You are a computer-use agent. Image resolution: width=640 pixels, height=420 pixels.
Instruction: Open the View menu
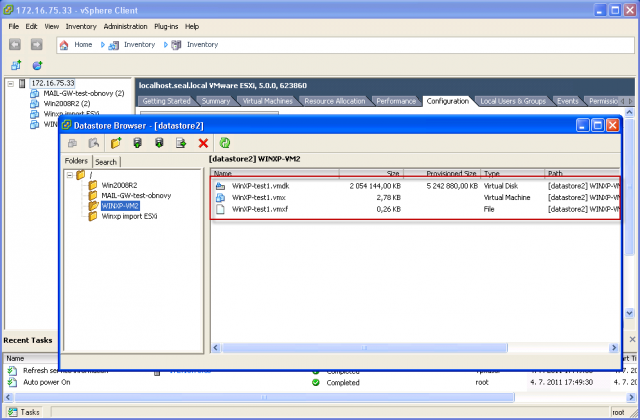tap(51, 27)
